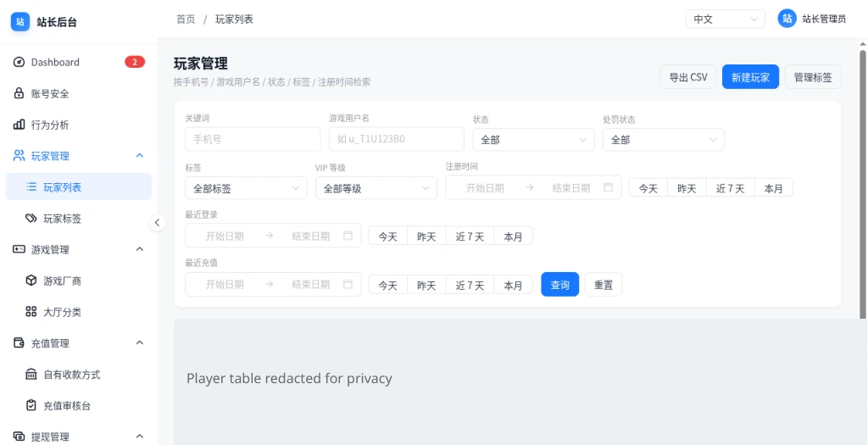The height and width of the screenshot is (445, 868).
Task: Click the 查询 button
Action: (559, 285)
